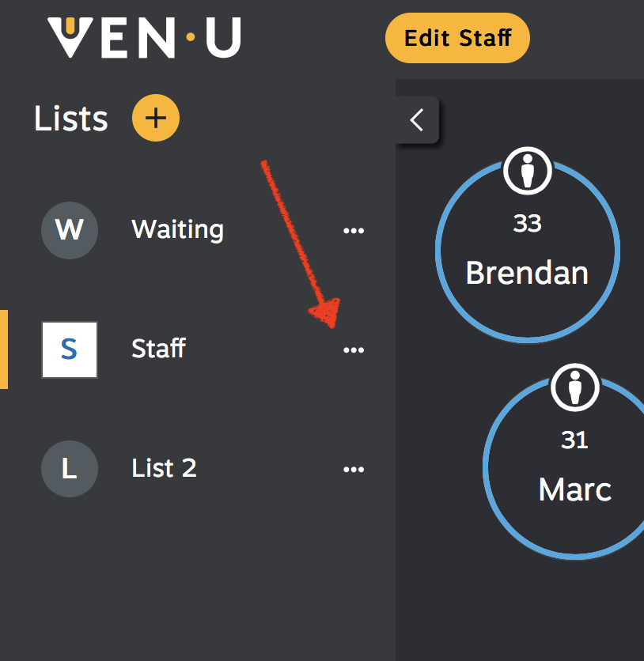Open the Waiting list three-dot menu
Image resolution: width=644 pixels, height=661 pixels.
click(354, 231)
